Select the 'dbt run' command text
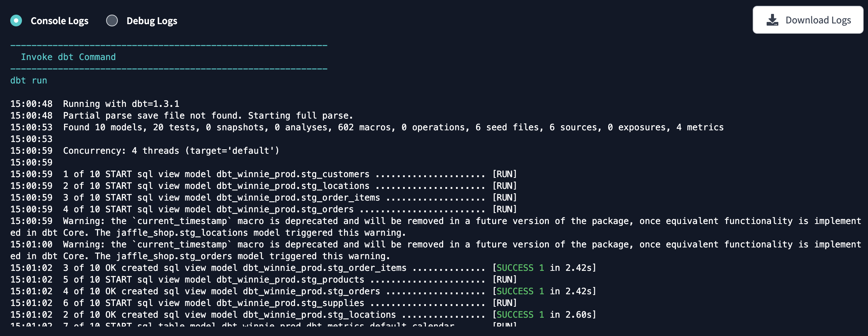Image resolution: width=868 pixels, height=336 pixels. point(28,80)
